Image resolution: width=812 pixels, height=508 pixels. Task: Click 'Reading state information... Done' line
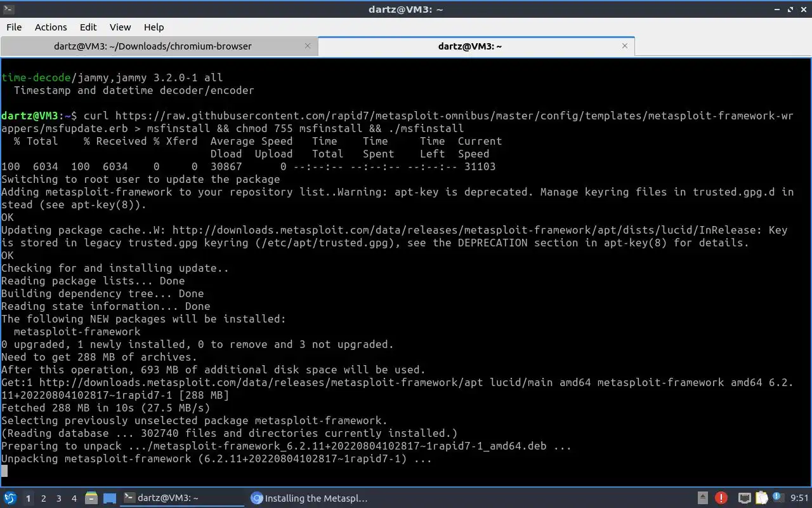pos(105,306)
